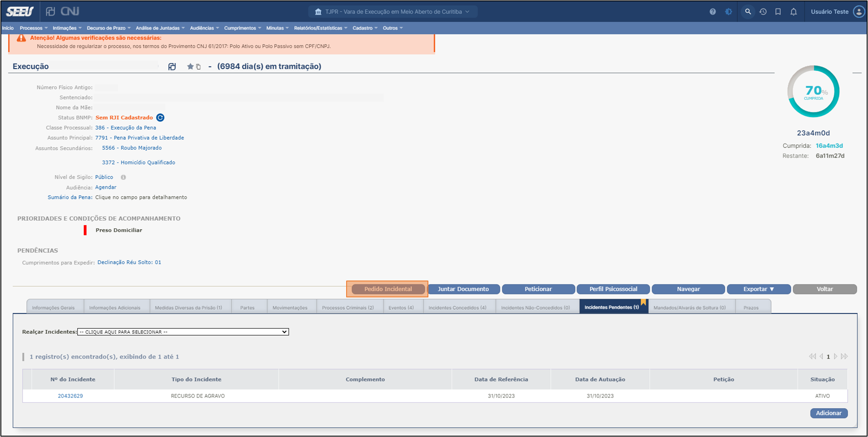The image size is (868, 437).
Task: Open Declinação Réu Solto: 01 link
Action: [x=129, y=262]
